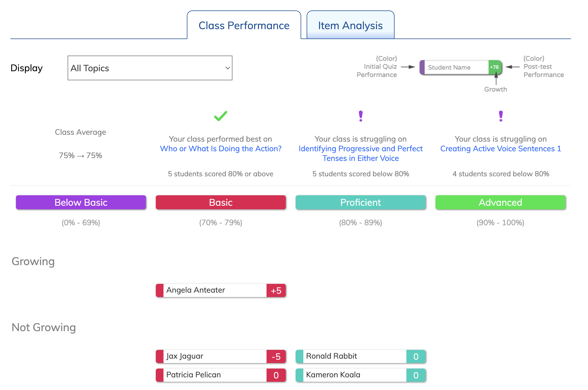The image size is (588, 390).
Task: Click the teal Proficient level header
Action: pyautogui.click(x=361, y=202)
